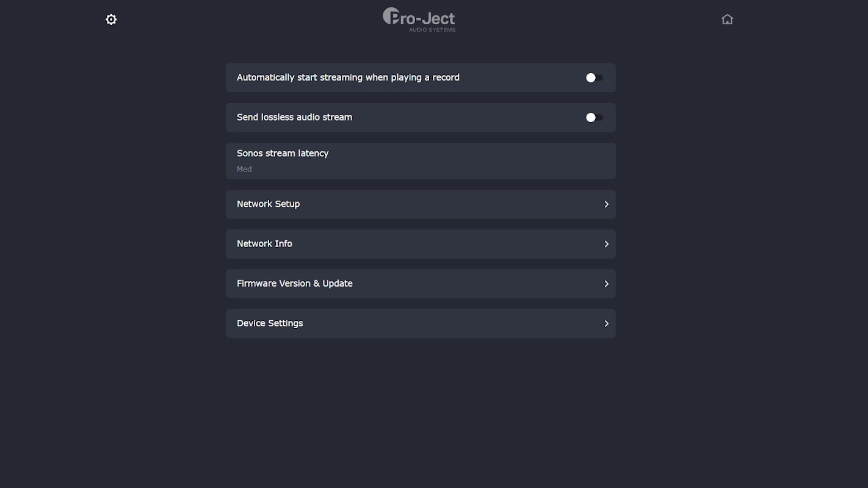Click the 'Med' latency value
Image resolution: width=868 pixels, height=488 pixels.
click(244, 169)
